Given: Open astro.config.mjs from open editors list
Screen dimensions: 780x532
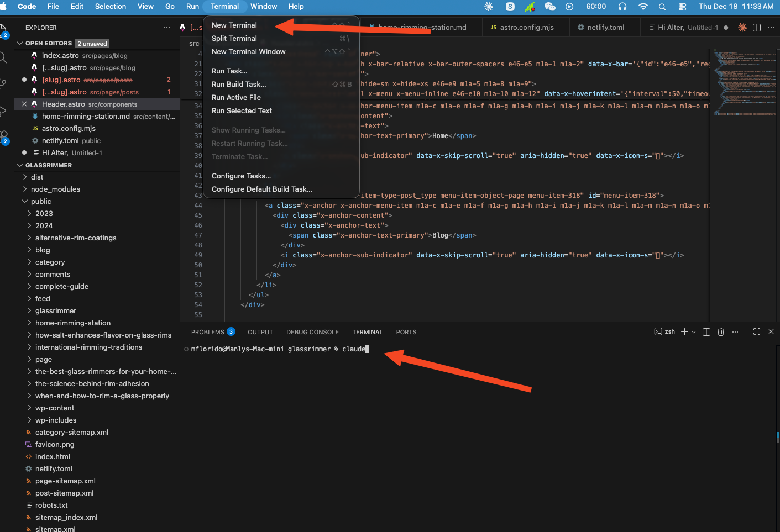Looking at the screenshot, I should [97, 128].
